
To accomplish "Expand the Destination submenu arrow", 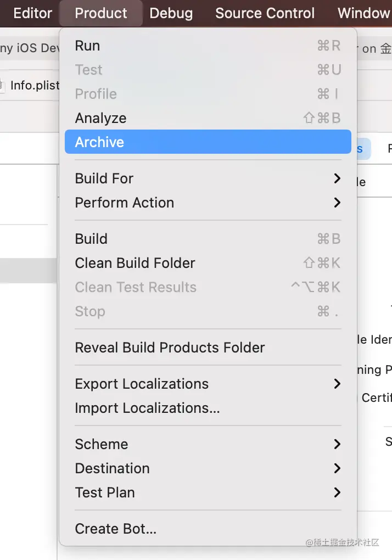I will coord(337,468).
